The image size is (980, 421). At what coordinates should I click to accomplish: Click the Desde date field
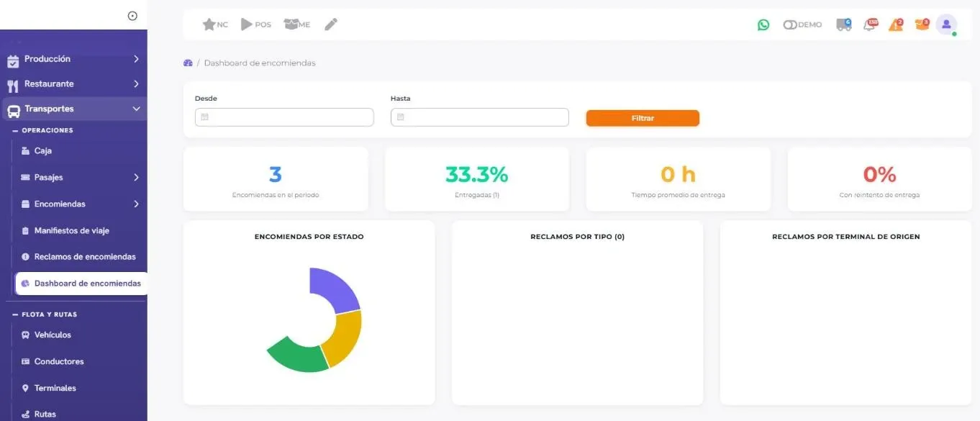[284, 117]
